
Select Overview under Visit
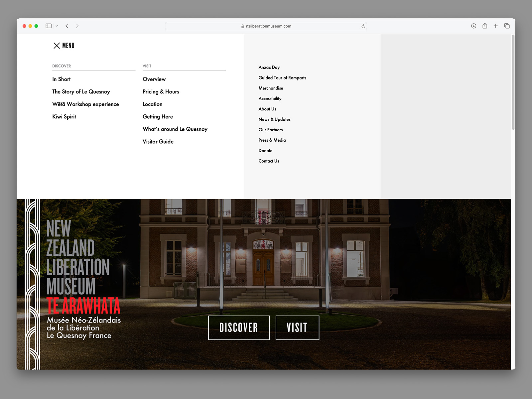(154, 79)
